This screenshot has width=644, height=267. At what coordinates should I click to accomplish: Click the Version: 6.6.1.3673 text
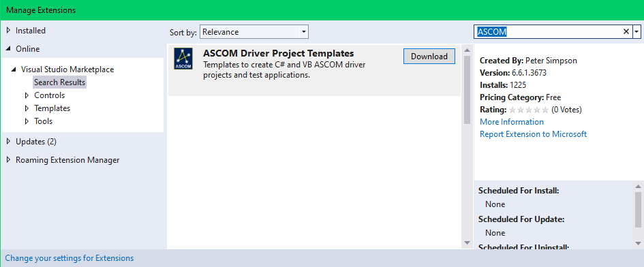(x=512, y=73)
